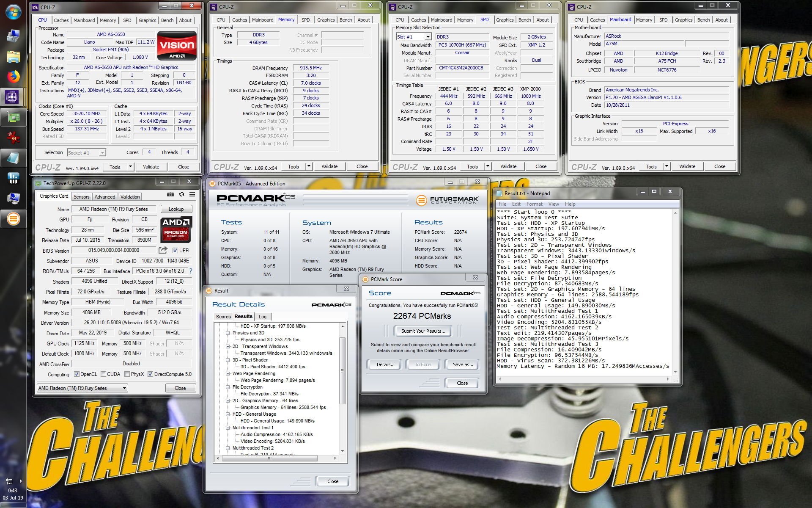Click the white-bars-on-blue taskbar icon
The height and width of the screenshot is (508, 812).
tap(13, 178)
